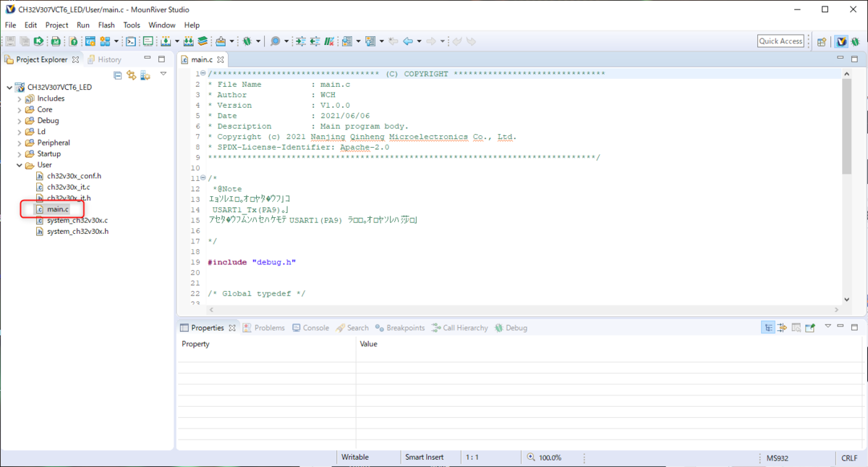
Task: Click the Save All toolbar icon
Action: coord(25,41)
